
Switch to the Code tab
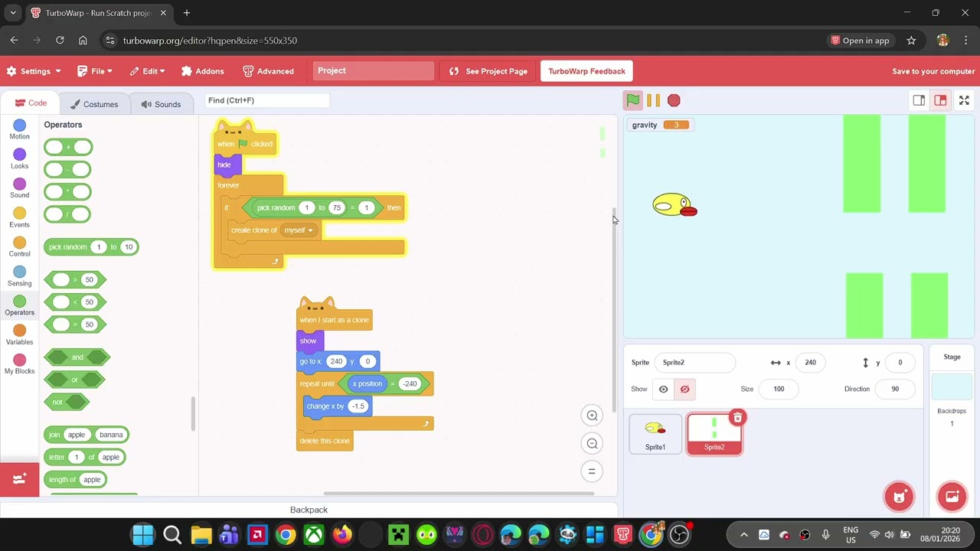coord(31,103)
